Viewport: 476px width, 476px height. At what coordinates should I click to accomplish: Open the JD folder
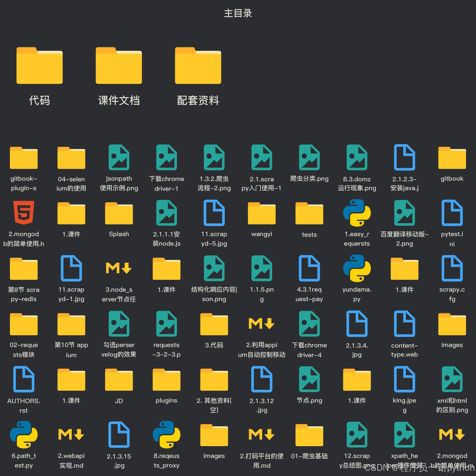tap(119, 379)
